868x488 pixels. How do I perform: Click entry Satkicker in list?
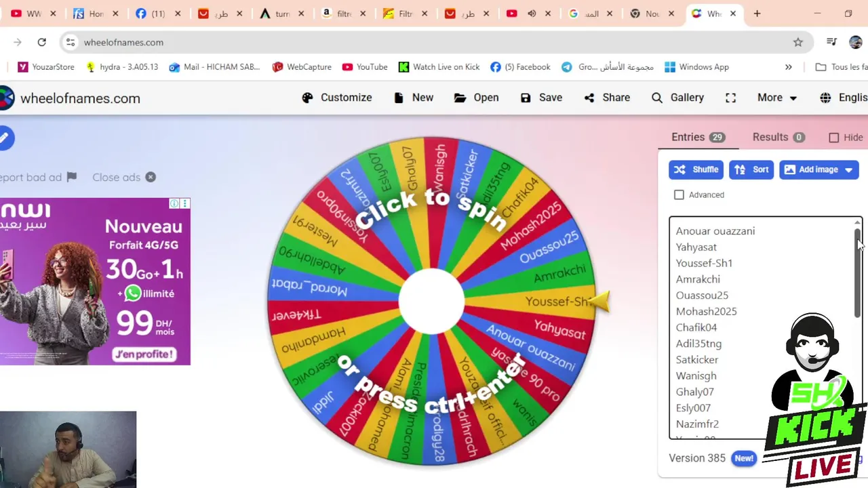(x=696, y=360)
